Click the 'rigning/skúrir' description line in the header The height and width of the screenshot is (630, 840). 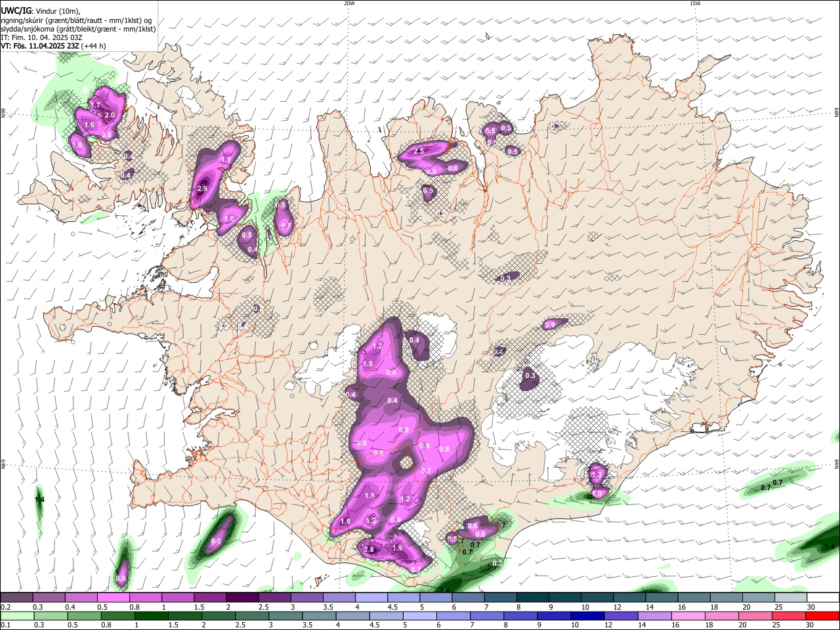(x=76, y=20)
